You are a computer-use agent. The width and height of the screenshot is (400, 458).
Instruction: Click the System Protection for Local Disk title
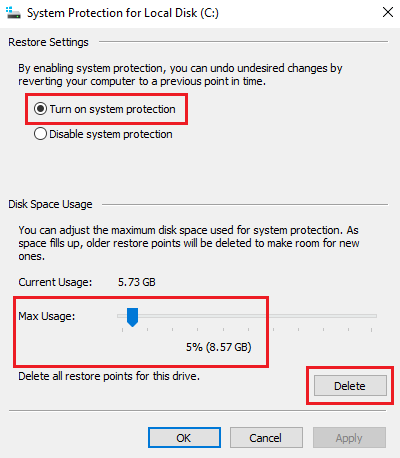123,13
